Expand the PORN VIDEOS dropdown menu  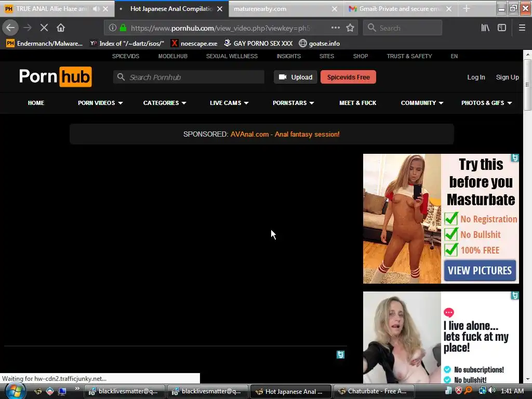click(x=100, y=103)
